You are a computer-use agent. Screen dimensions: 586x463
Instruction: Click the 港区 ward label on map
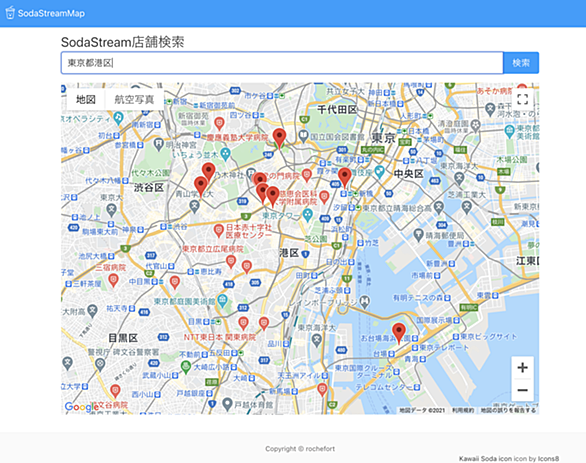click(289, 253)
